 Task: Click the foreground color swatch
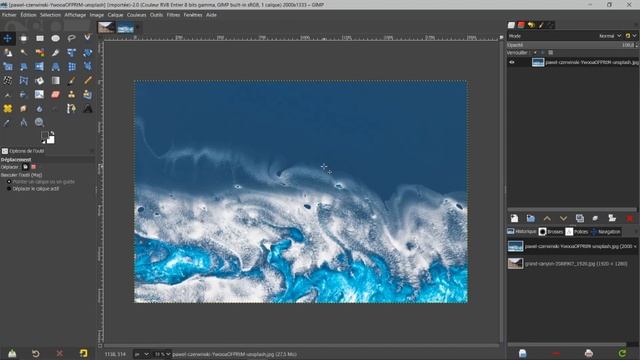pyautogui.click(x=44, y=136)
